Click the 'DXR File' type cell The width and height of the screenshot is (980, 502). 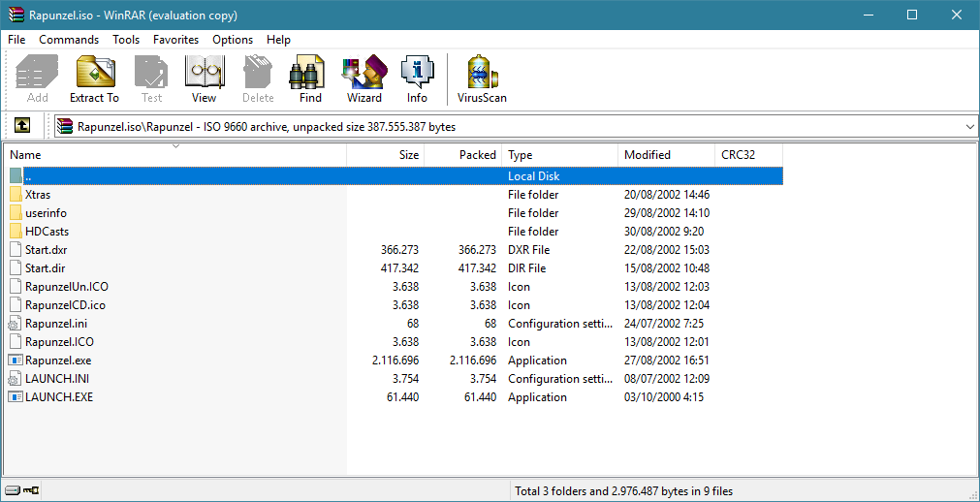coord(528,250)
